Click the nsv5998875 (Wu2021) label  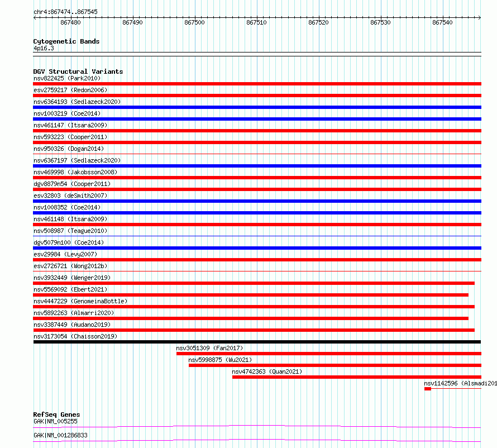point(220,360)
